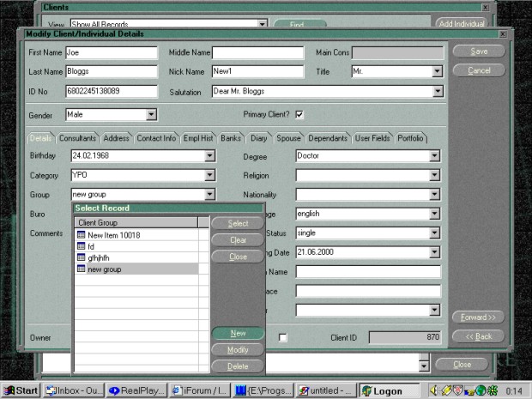
Task: Expand the Salutation dropdown
Action: click(438, 91)
